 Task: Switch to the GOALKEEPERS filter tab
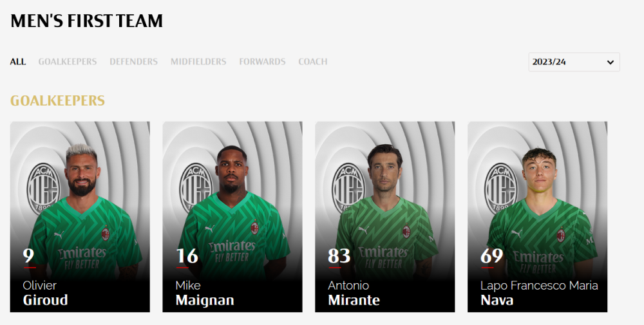click(x=68, y=62)
